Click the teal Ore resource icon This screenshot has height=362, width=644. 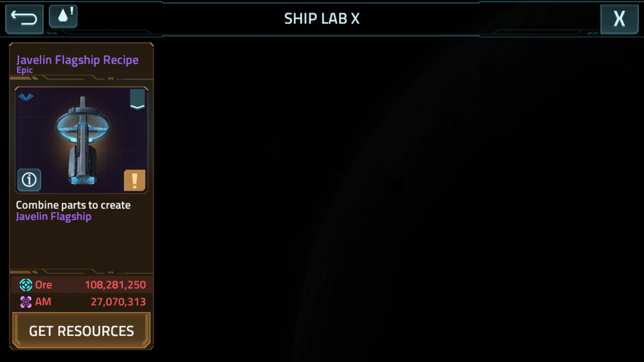pos(26,285)
